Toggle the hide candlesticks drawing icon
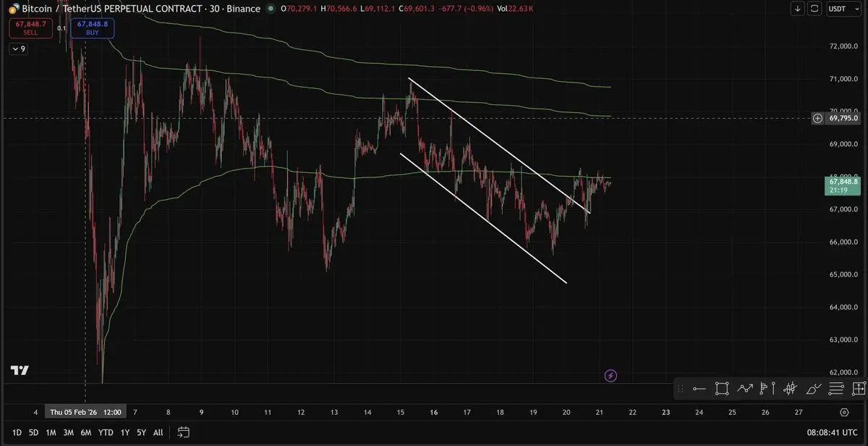This screenshot has width=868, height=446. click(x=790, y=389)
